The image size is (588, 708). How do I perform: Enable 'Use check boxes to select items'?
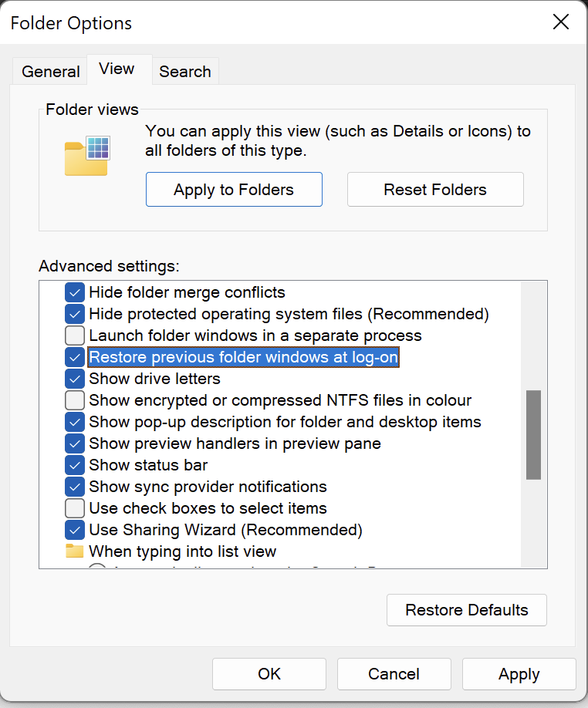[74, 508]
